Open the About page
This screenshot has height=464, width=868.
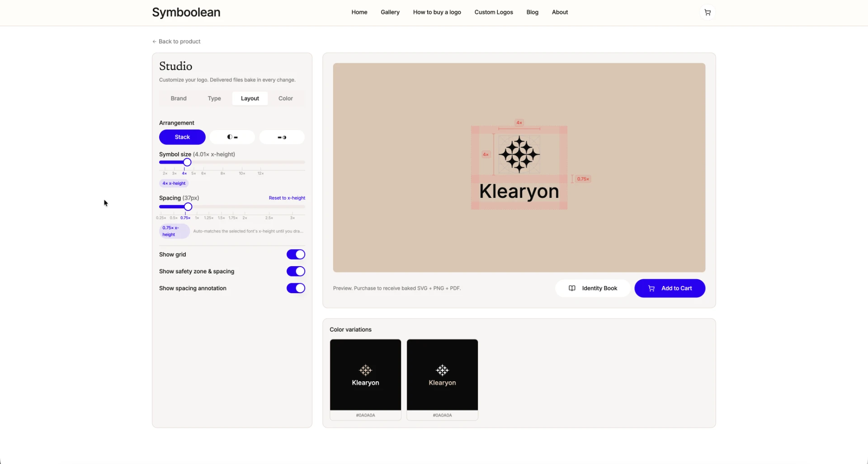560,12
